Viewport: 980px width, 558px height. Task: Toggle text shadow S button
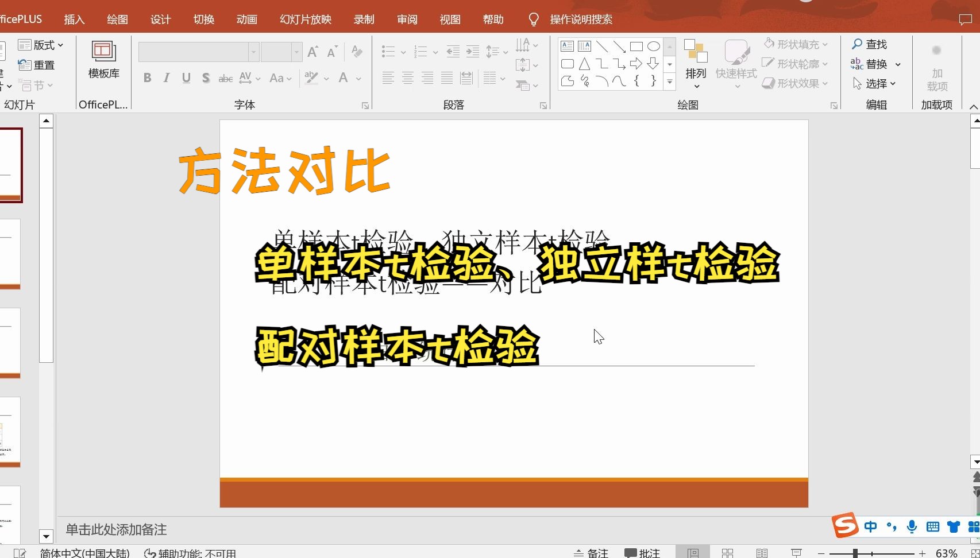206,78
